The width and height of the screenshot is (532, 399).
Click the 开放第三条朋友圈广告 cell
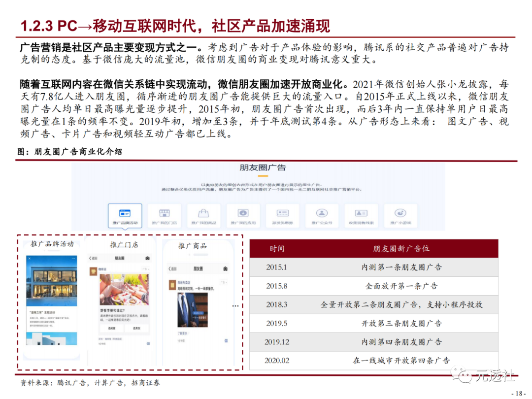401,323
